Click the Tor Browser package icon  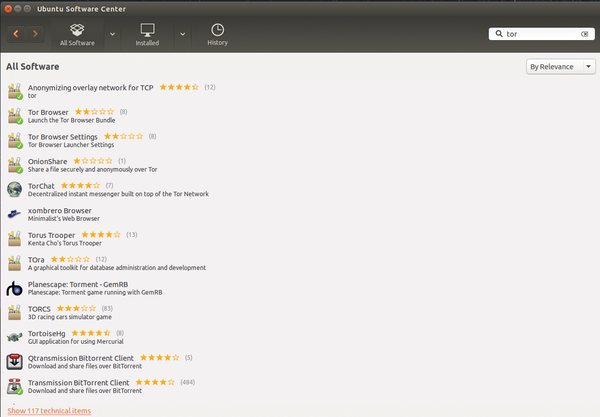click(x=15, y=116)
